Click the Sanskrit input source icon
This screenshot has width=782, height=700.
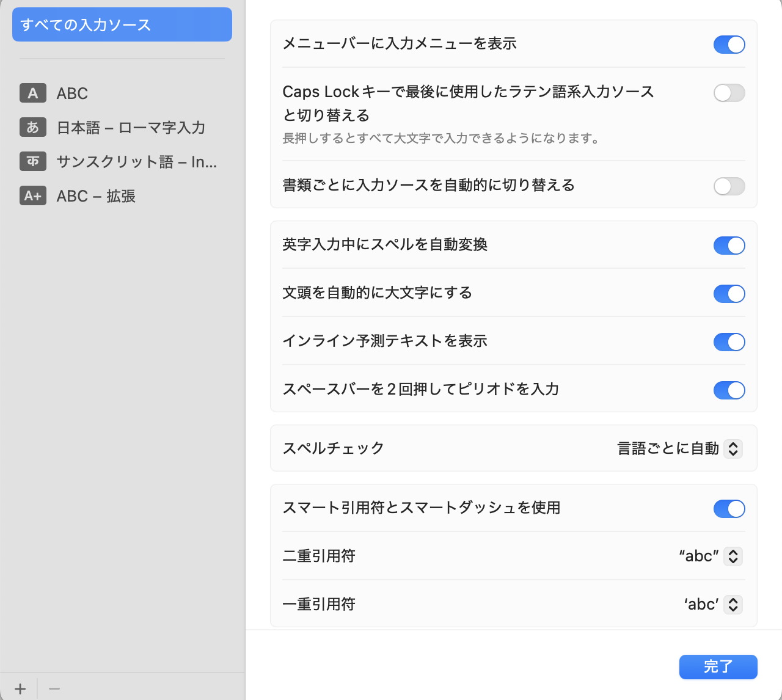[x=33, y=161]
